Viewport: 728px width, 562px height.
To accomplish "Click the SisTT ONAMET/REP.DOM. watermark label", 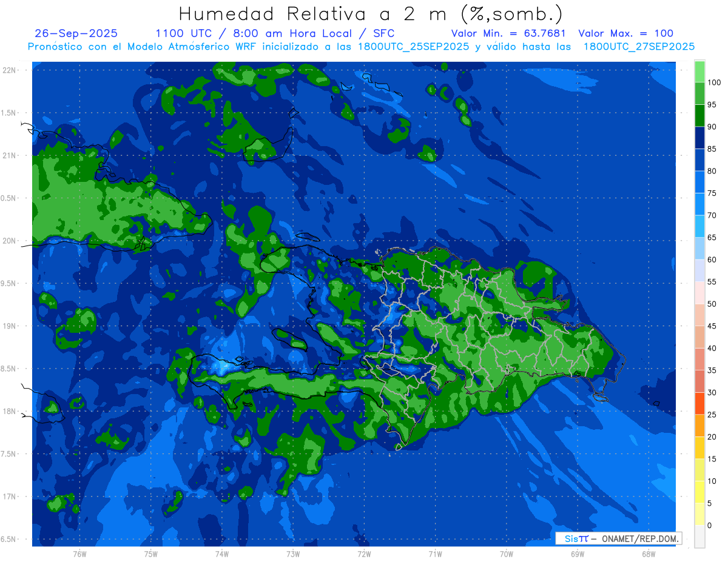I will pyautogui.click(x=618, y=538).
